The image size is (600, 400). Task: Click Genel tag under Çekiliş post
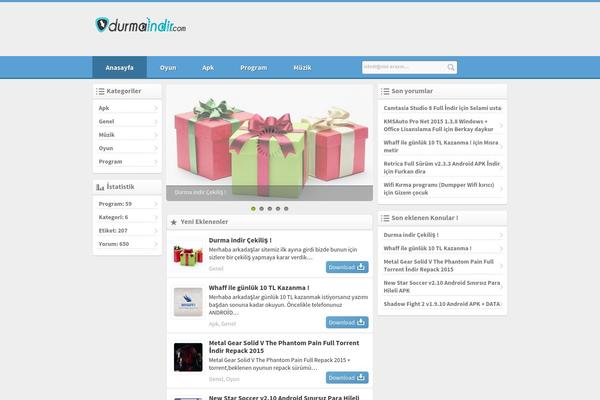coord(216,269)
